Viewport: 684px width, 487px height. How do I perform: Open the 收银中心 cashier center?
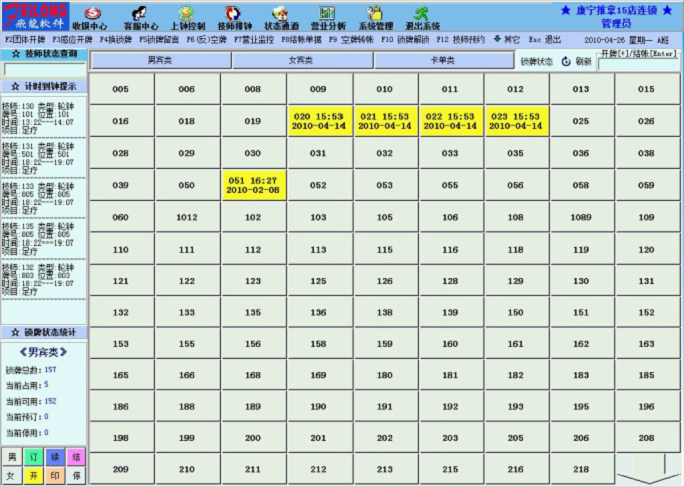pyautogui.click(x=90, y=17)
